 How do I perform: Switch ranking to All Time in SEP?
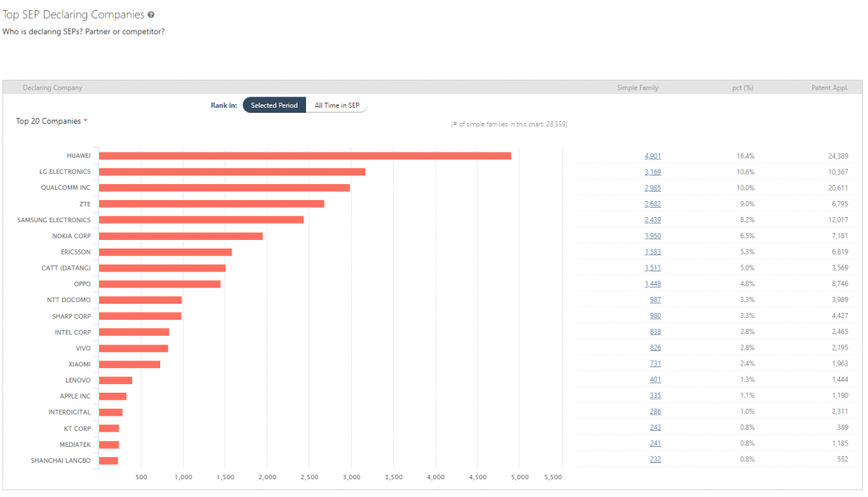[337, 105]
